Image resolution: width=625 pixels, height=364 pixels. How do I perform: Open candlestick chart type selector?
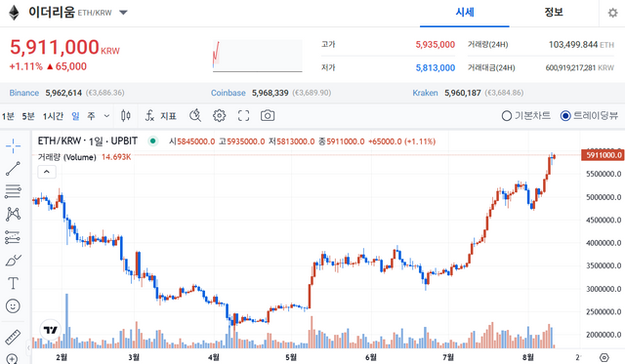click(126, 116)
